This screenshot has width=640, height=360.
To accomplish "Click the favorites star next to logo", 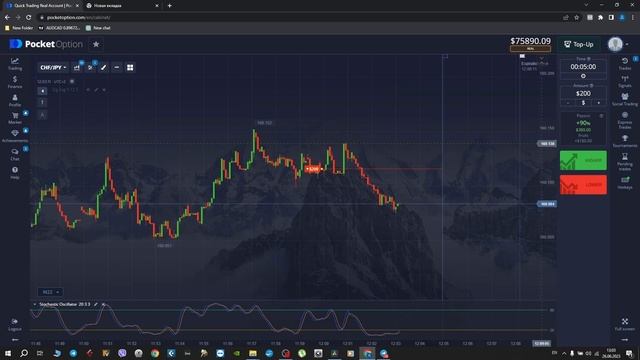I will tap(96, 44).
